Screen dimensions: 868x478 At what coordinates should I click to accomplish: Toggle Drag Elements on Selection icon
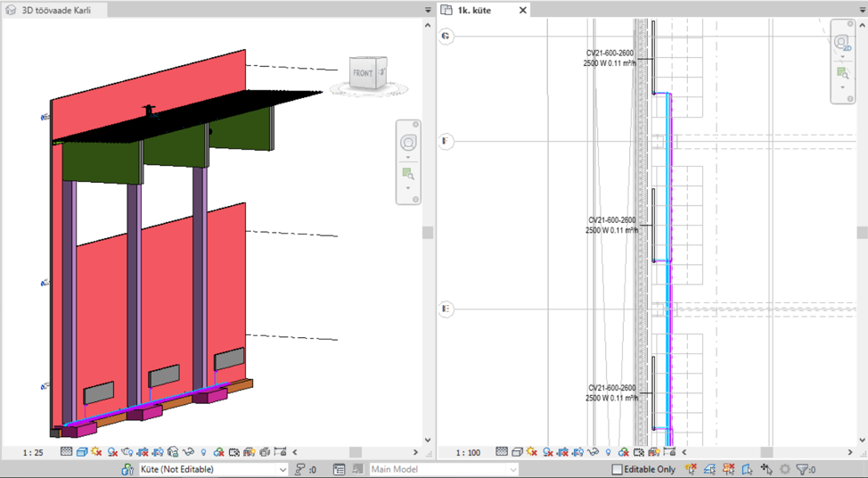point(766,469)
